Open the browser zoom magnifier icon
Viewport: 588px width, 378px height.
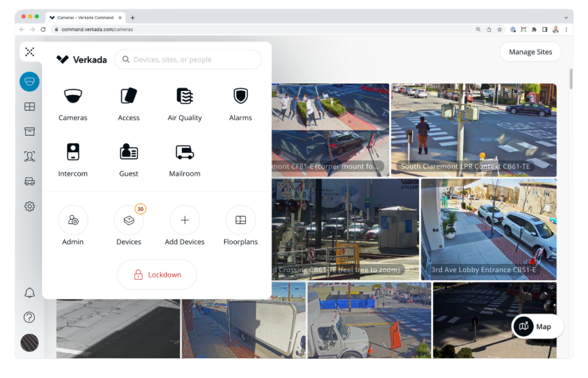pyautogui.click(x=478, y=29)
